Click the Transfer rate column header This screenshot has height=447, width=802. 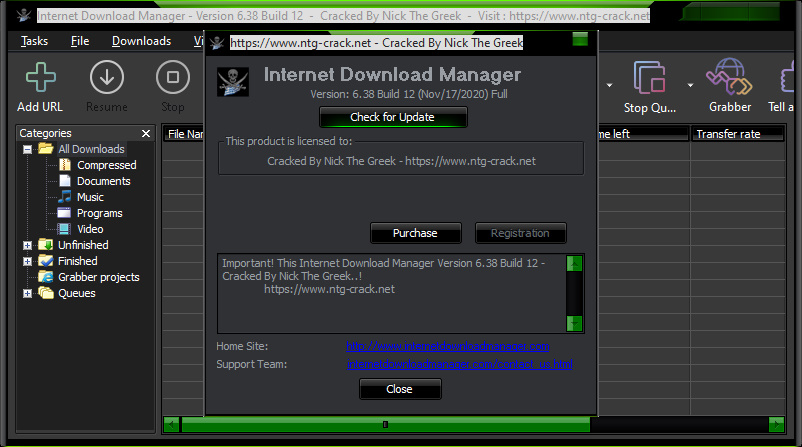(x=737, y=134)
